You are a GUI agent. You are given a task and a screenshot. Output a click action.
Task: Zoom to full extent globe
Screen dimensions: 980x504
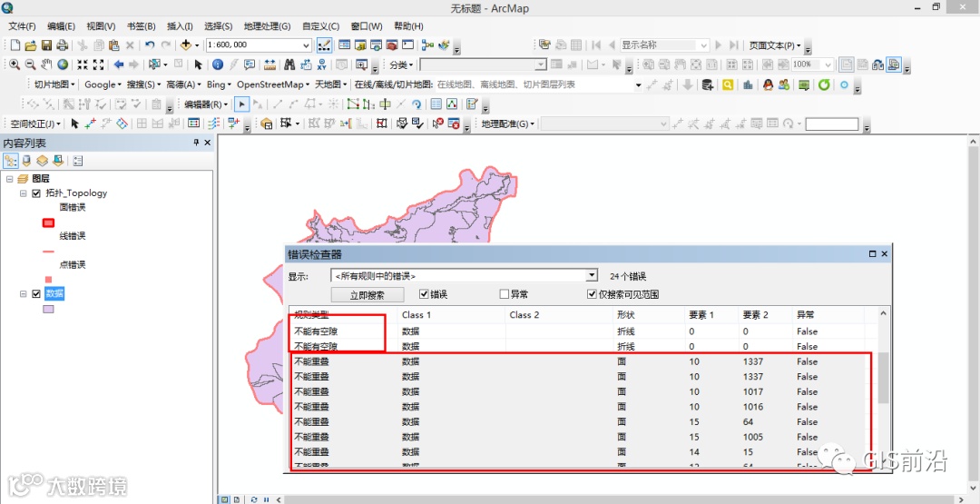[x=63, y=64]
